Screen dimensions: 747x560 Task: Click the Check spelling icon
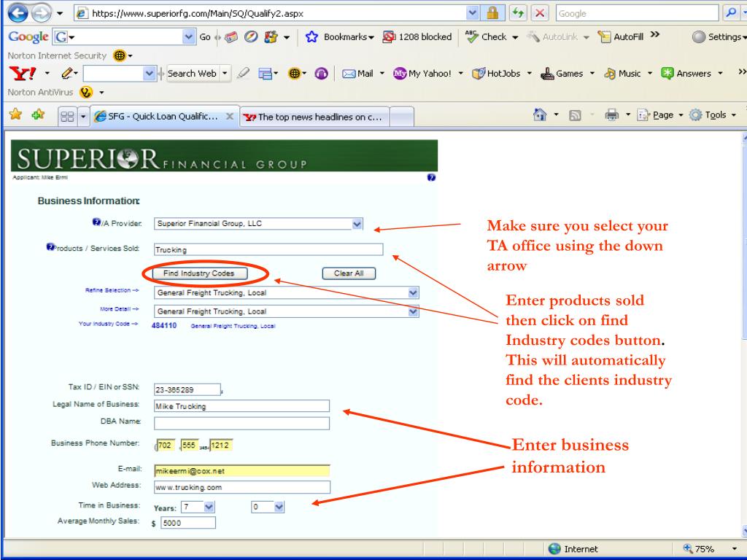point(472,36)
